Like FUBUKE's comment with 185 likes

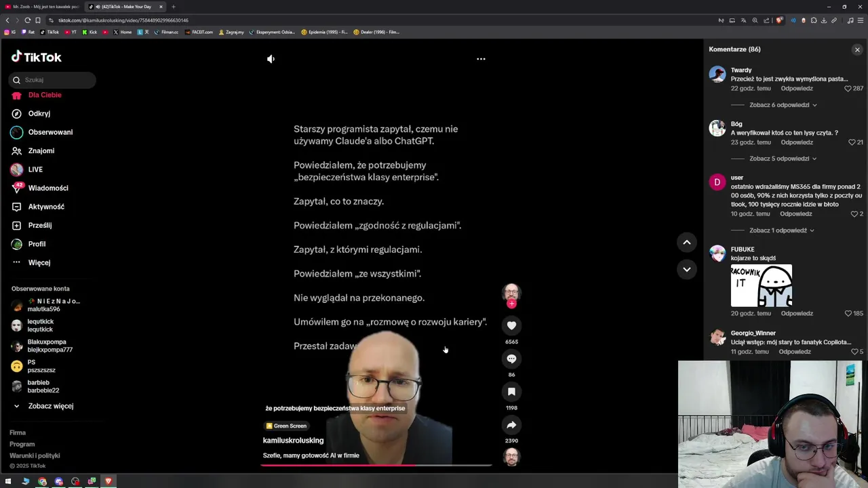[x=848, y=314]
